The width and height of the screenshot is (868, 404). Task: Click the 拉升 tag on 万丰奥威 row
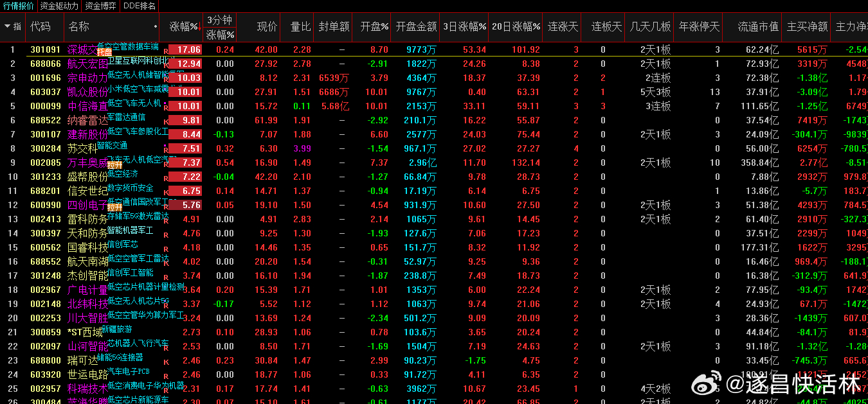pyautogui.click(x=114, y=165)
